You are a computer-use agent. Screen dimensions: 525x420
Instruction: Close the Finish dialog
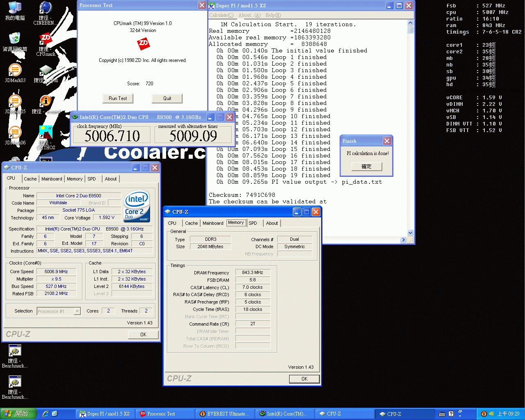click(387, 141)
